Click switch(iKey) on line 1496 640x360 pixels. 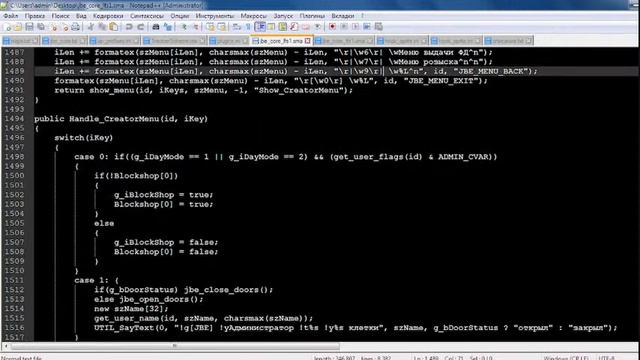(84, 138)
